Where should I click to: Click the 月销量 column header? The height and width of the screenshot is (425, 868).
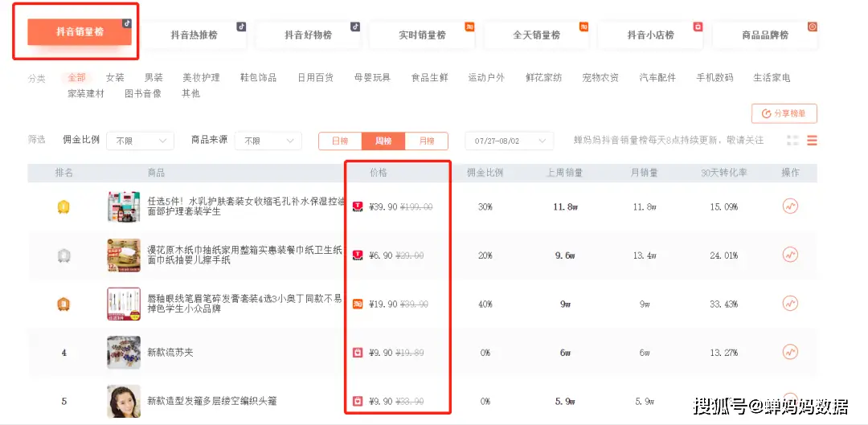tap(645, 173)
